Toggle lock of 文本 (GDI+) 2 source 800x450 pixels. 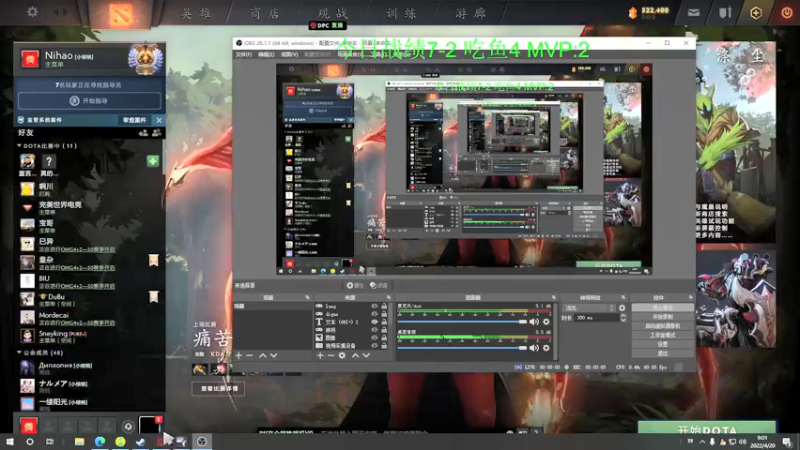coord(384,322)
